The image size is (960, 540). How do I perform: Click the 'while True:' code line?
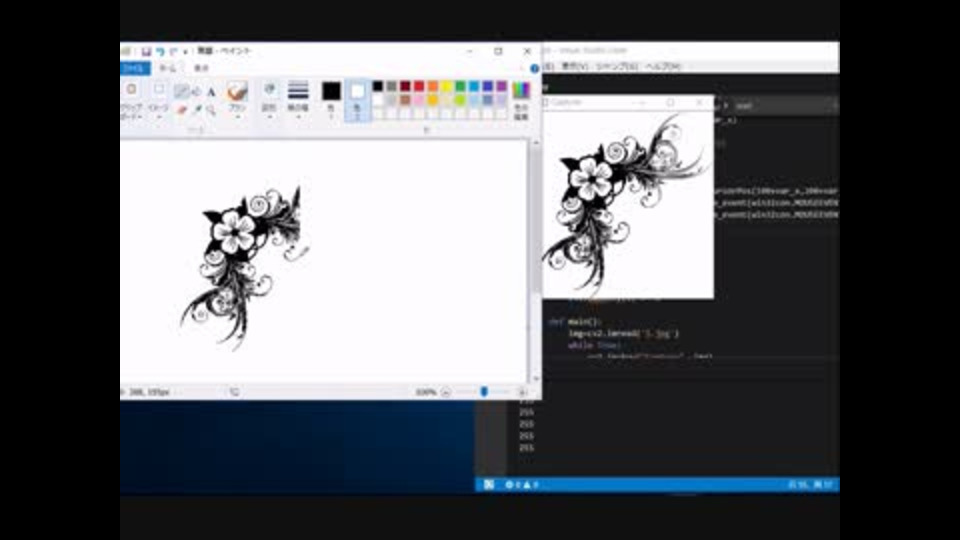coord(594,345)
